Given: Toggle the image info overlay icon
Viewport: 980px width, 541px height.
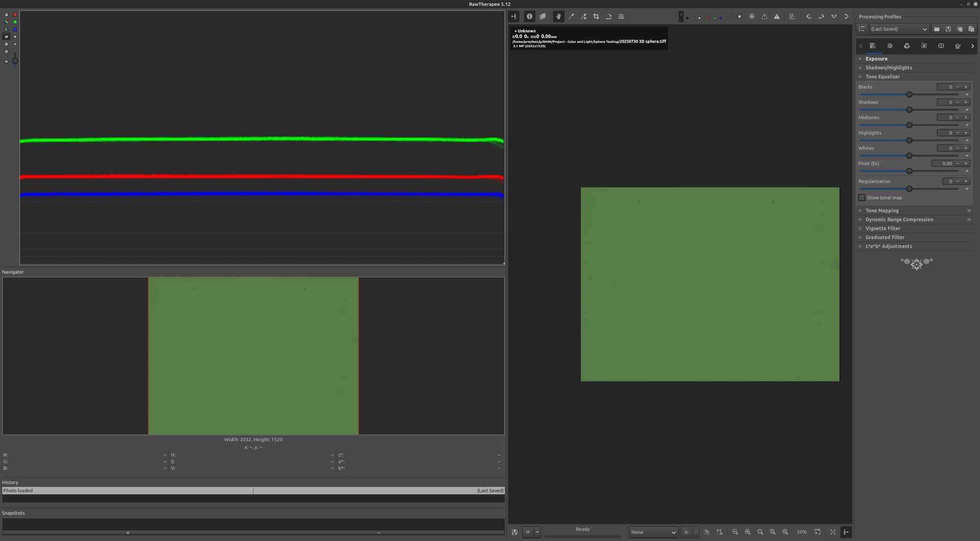Looking at the screenshot, I should pyautogui.click(x=529, y=17).
